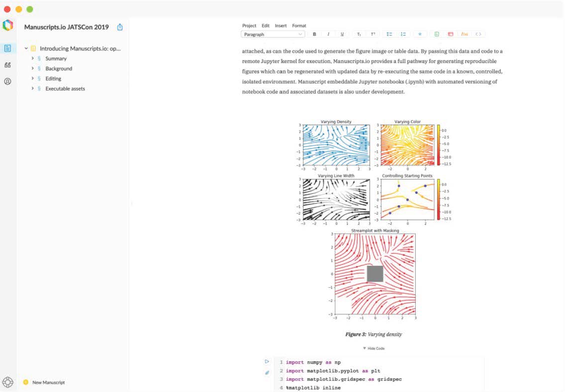
Task: Open the help lifebuoy icon at bottom left
Action: pos(7,382)
